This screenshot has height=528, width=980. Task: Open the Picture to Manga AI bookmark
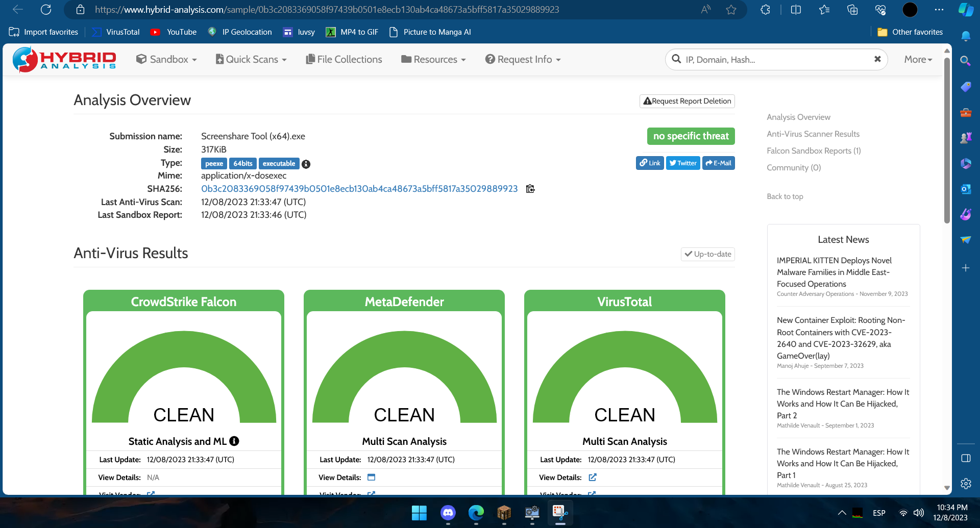(x=430, y=32)
